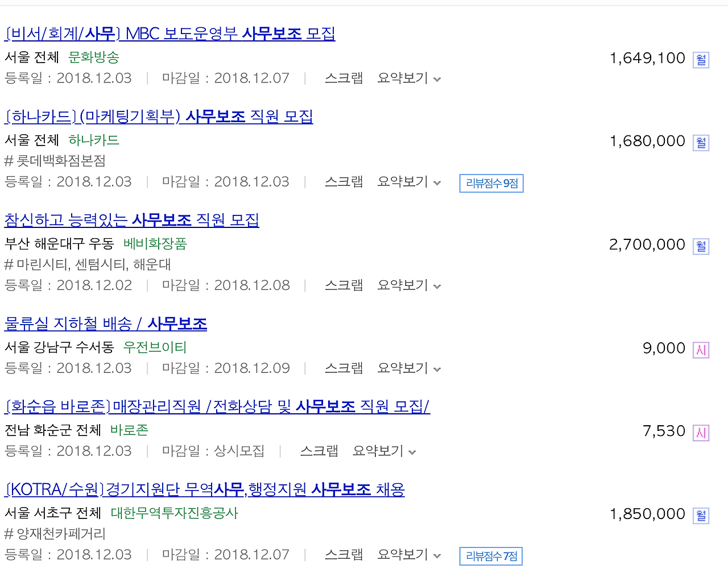Image resolution: width=728 pixels, height=577 pixels.
Task: Click the 월 pay icon next to 1,850,000
Action: (701, 516)
